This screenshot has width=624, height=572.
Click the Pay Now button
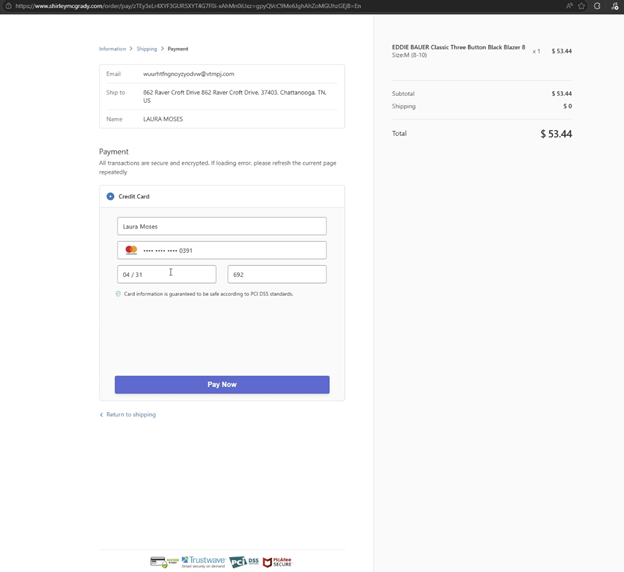pos(222,385)
